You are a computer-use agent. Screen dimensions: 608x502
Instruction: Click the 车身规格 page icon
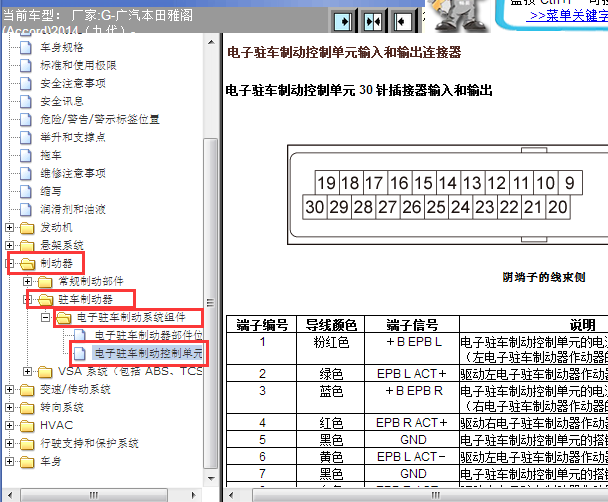pyautogui.click(x=26, y=47)
